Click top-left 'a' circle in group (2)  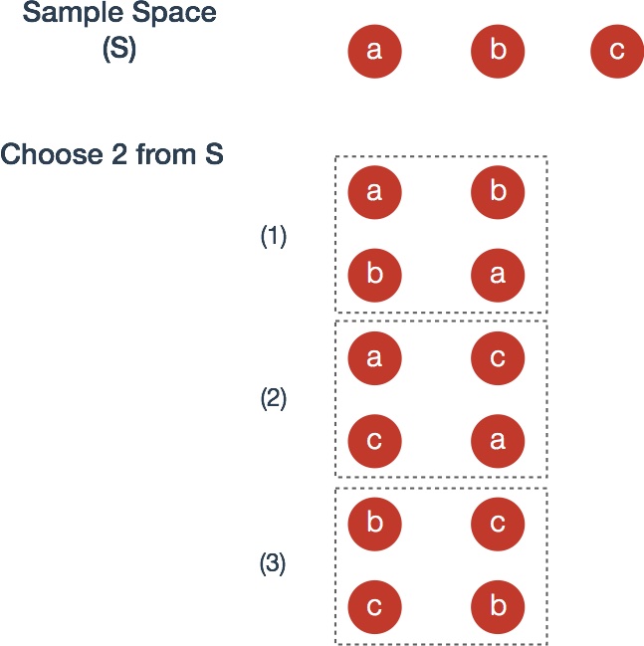click(x=374, y=358)
